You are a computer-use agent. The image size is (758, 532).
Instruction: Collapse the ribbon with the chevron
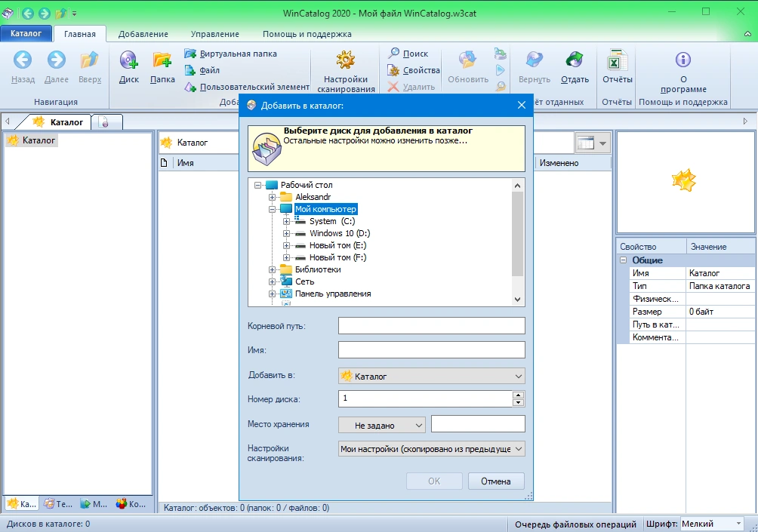coord(747,34)
